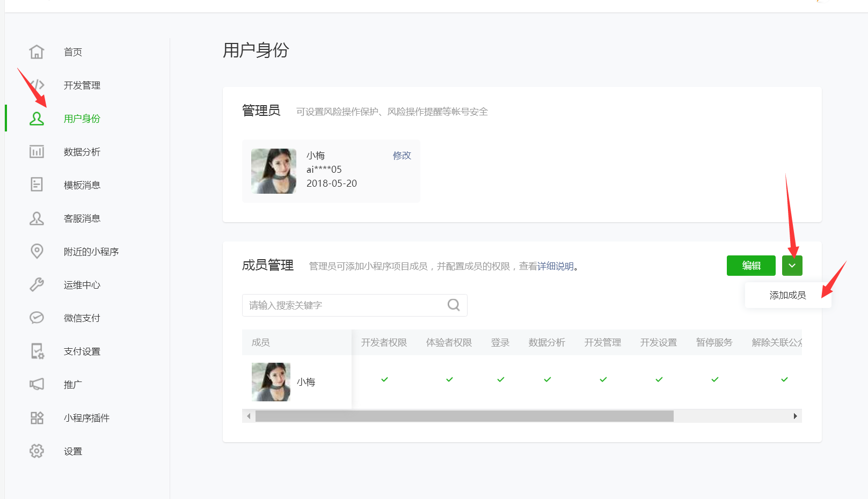This screenshot has height=499, width=868.
Task: Click the 修改 link for administrator 小梅
Action: (402, 156)
